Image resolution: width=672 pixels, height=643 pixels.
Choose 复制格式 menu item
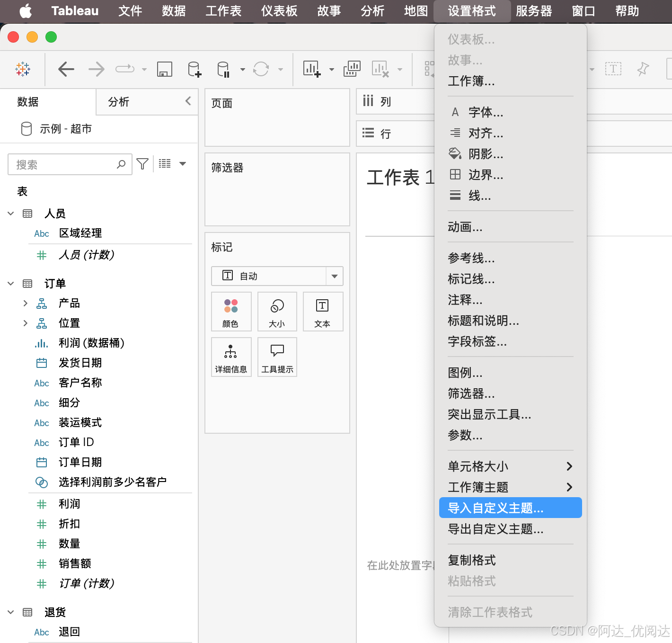click(x=510, y=560)
